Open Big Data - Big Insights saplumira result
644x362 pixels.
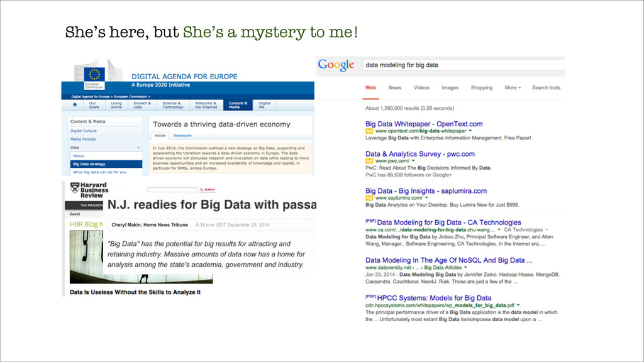tap(426, 191)
